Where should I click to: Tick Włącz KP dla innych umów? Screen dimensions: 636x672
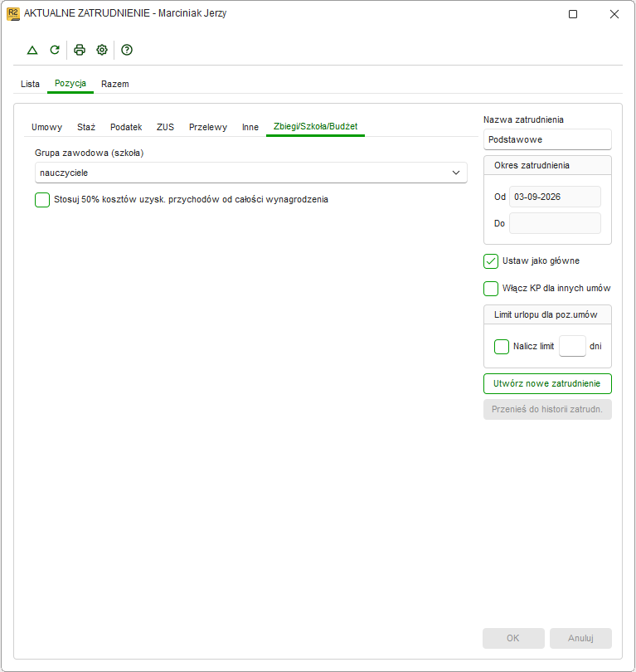coord(491,289)
